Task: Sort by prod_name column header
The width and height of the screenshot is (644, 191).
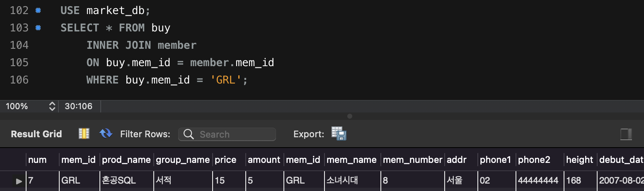Action: pyautogui.click(x=127, y=160)
